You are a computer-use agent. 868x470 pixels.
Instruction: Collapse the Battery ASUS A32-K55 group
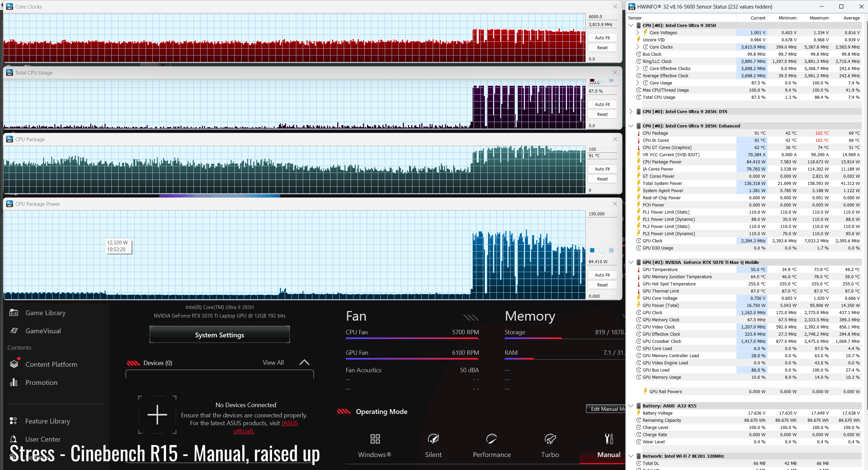(x=631, y=406)
